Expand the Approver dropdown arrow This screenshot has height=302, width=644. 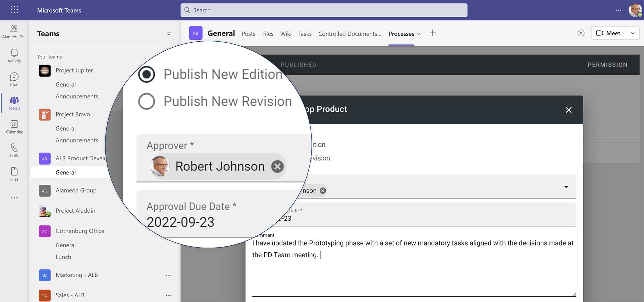click(566, 187)
